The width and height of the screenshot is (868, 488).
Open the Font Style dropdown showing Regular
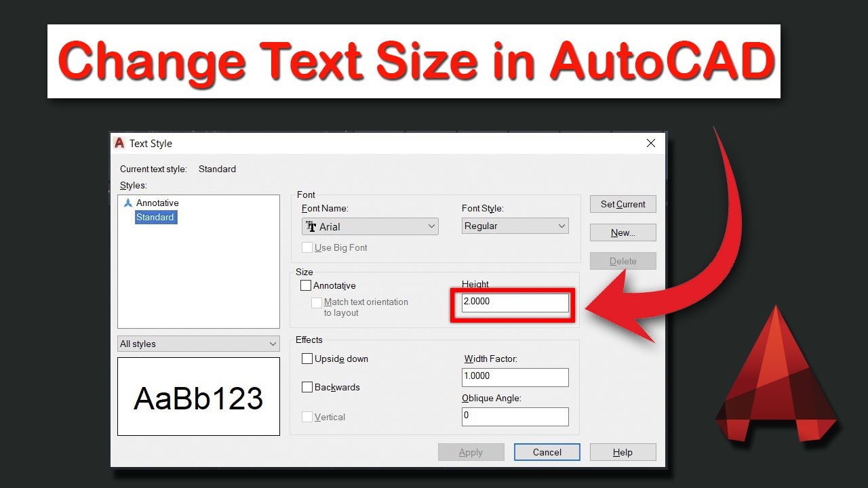(515, 226)
